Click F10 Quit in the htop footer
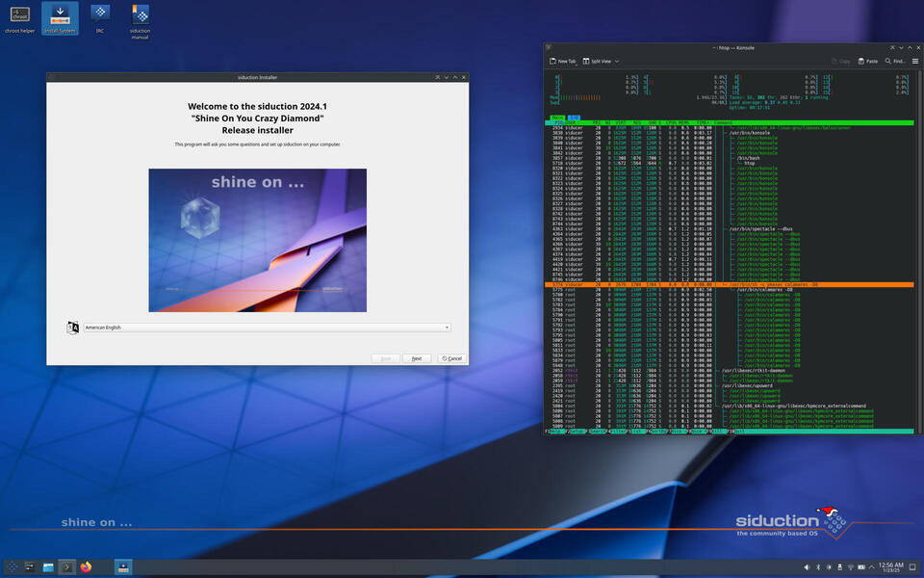Screen dimensions: 924x578 pos(738,432)
